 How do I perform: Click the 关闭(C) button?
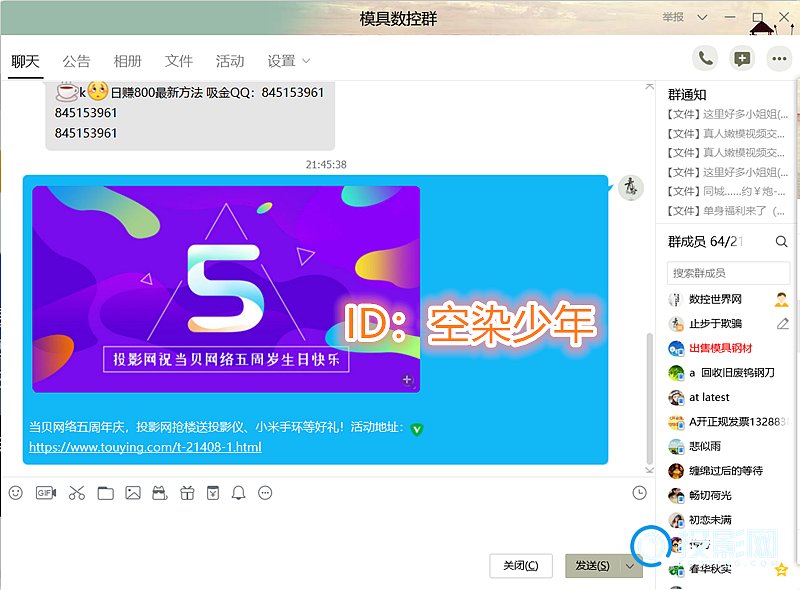[521, 566]
